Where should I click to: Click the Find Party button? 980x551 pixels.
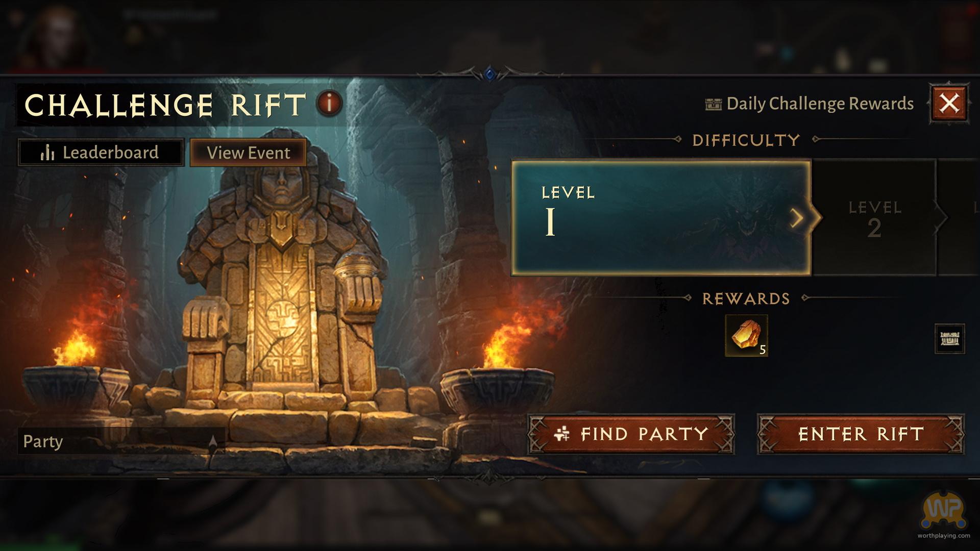pos(631,434)
